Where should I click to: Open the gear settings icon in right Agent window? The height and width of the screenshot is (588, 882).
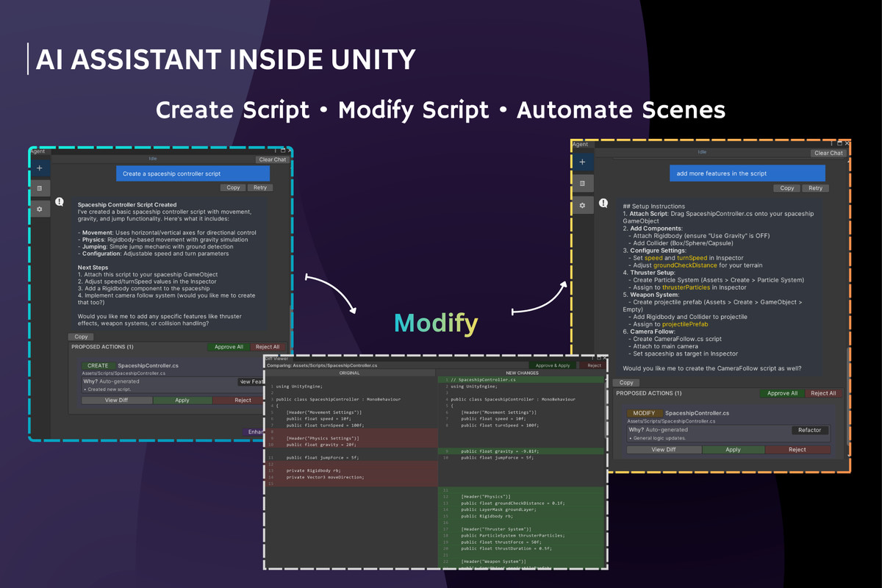[582, 205]
